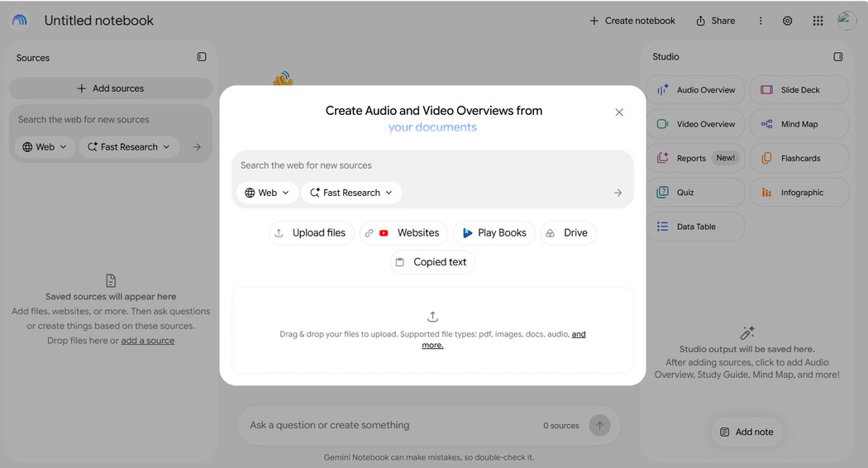
Task: Click the 'your documents' heading text
Action: click(x=432, y=127)
